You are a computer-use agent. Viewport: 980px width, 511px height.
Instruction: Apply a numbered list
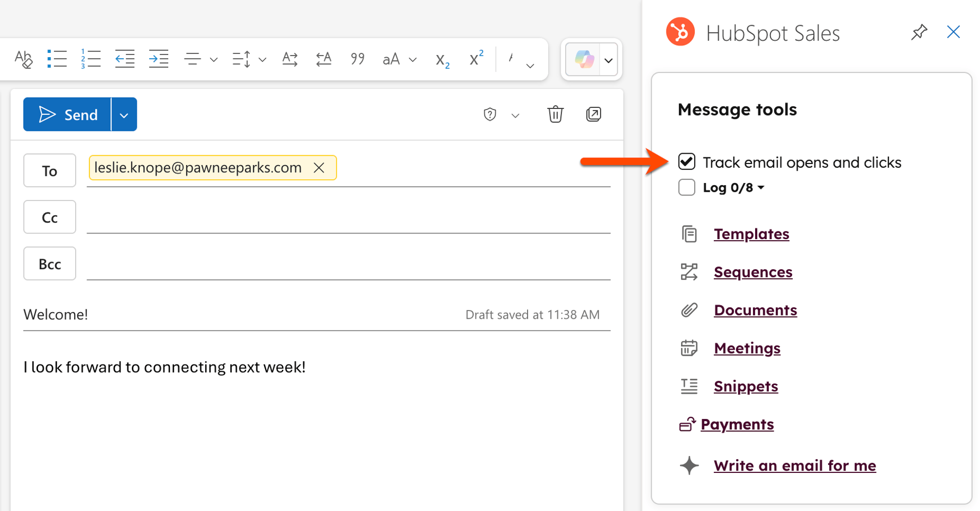click(x=90, y=58)
